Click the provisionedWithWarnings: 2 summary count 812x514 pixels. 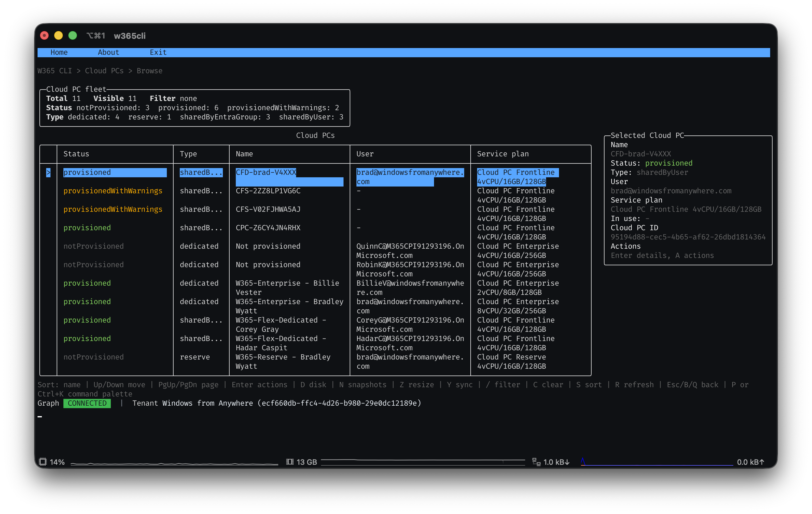coord(283,108)
